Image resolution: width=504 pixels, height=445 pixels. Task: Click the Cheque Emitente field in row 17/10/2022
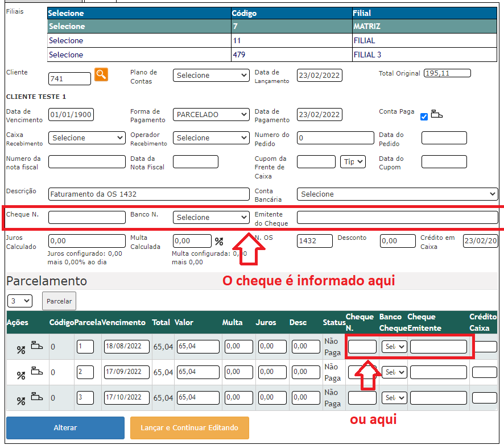[439, 398]
